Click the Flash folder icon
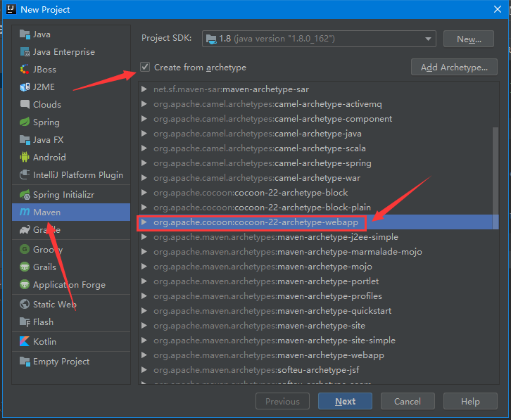 (25, 322)
